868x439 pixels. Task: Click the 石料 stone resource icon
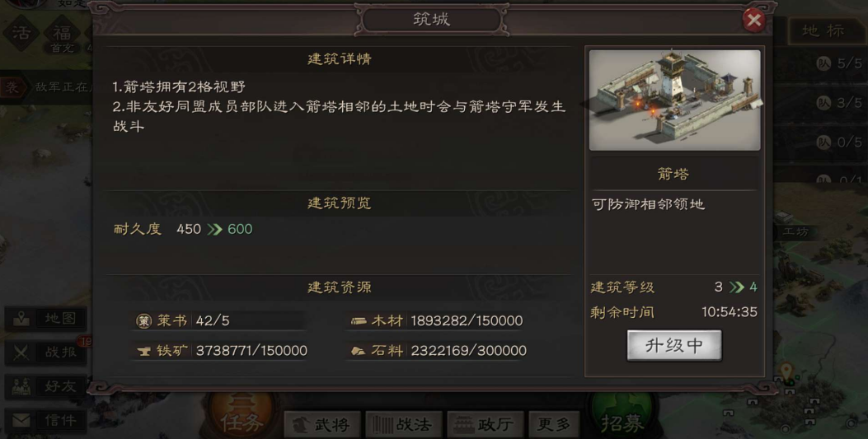(359, 351)
